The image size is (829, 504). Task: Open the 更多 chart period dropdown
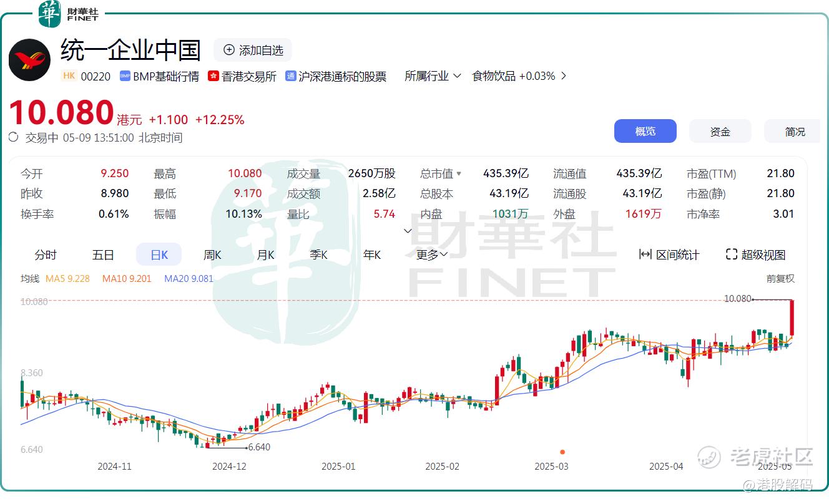click(x=432, y=254)
